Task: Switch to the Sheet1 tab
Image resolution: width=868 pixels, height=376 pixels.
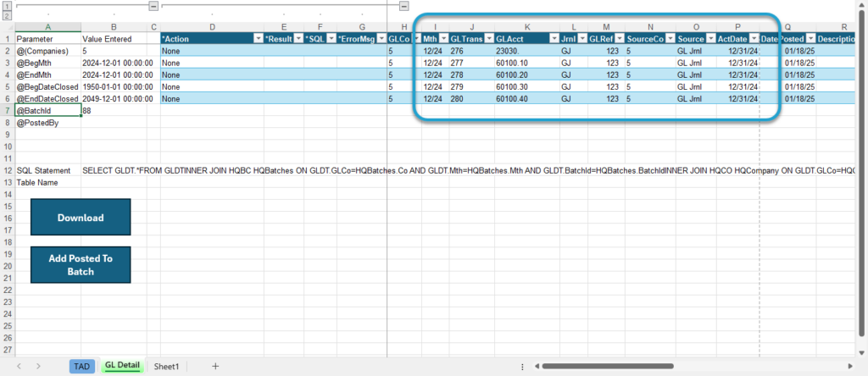Action: (167, 366)
